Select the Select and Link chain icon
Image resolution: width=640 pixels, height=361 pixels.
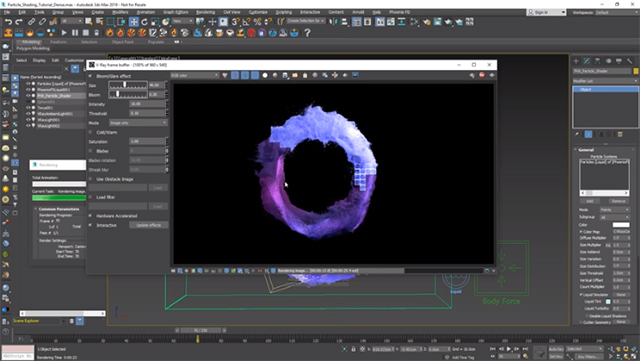pyautogui.click(x=31, y=22)
